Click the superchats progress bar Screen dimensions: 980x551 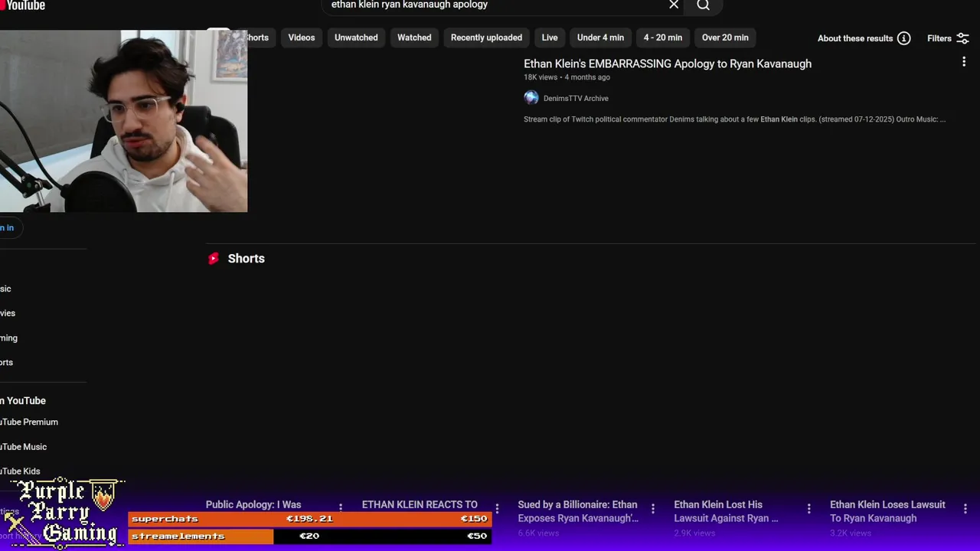(309, 519)
